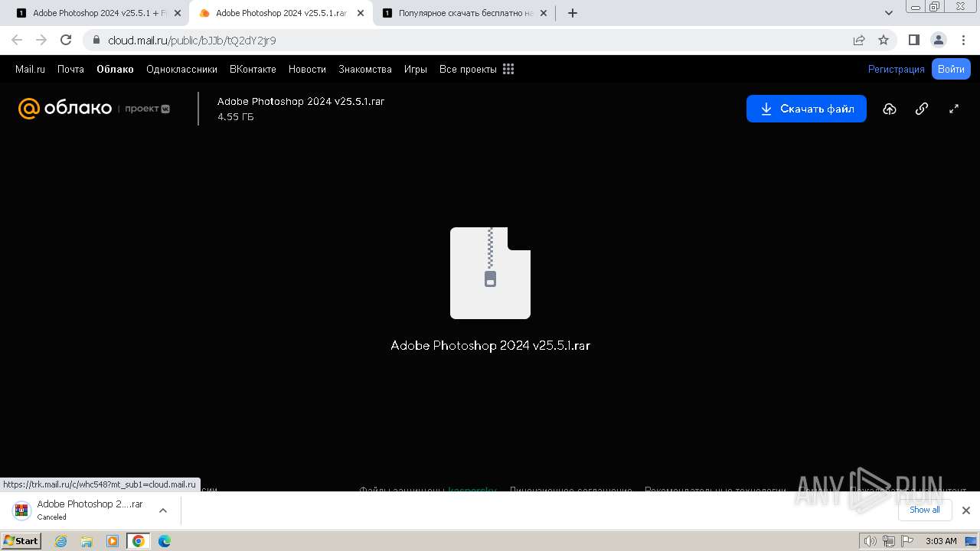Select the active cloud Adobe Photoshop rar tab
This screenshot has height=551, width=980.
[280, 13]
